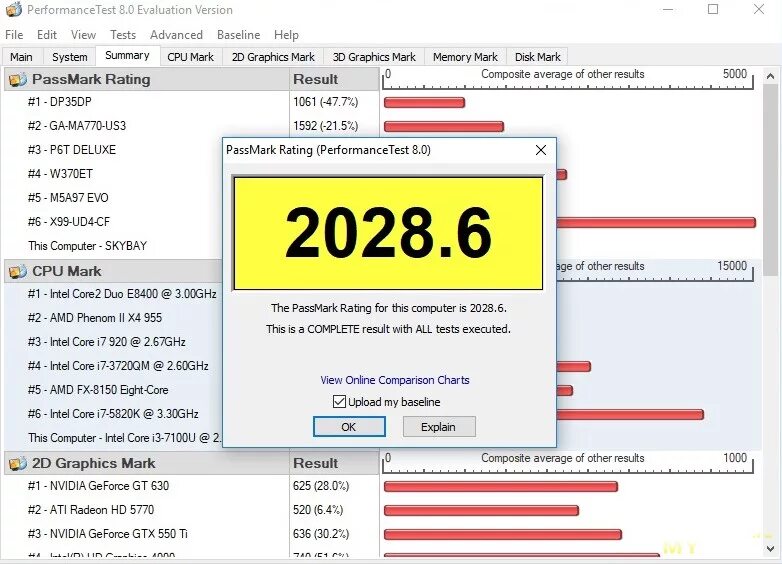
Task: Switch to the Main tab
Action: (21, 57)
